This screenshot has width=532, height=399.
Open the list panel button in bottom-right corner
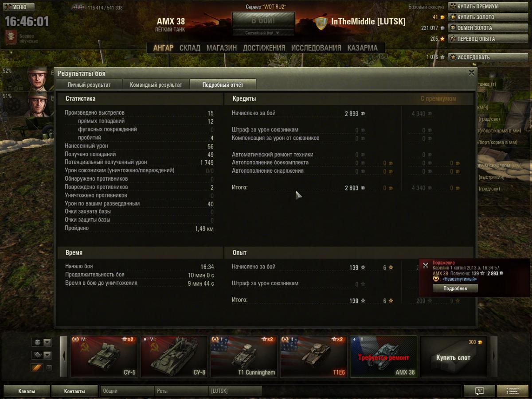click(x=512, y=391)
